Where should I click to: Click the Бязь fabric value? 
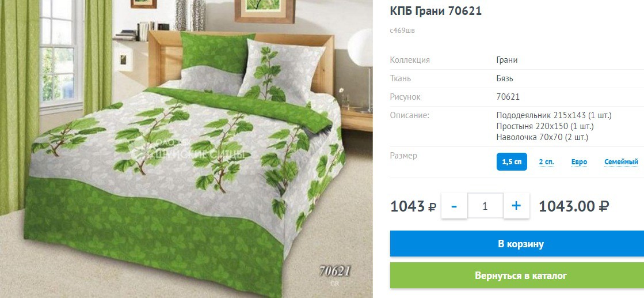pos(505,78)
